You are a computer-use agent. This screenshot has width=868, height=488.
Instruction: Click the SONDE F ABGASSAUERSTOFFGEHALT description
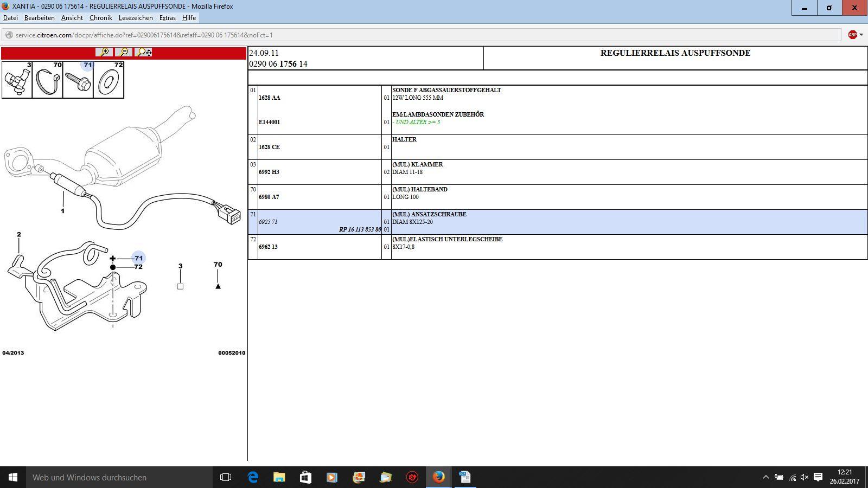point(446,90)
